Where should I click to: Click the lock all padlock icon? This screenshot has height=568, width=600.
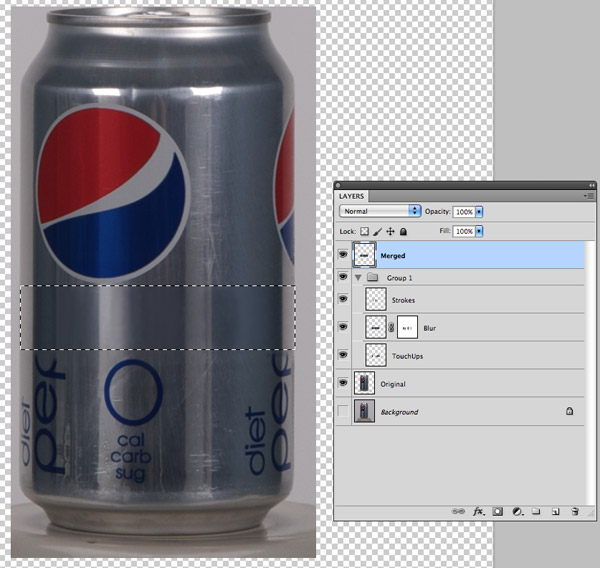403,231
